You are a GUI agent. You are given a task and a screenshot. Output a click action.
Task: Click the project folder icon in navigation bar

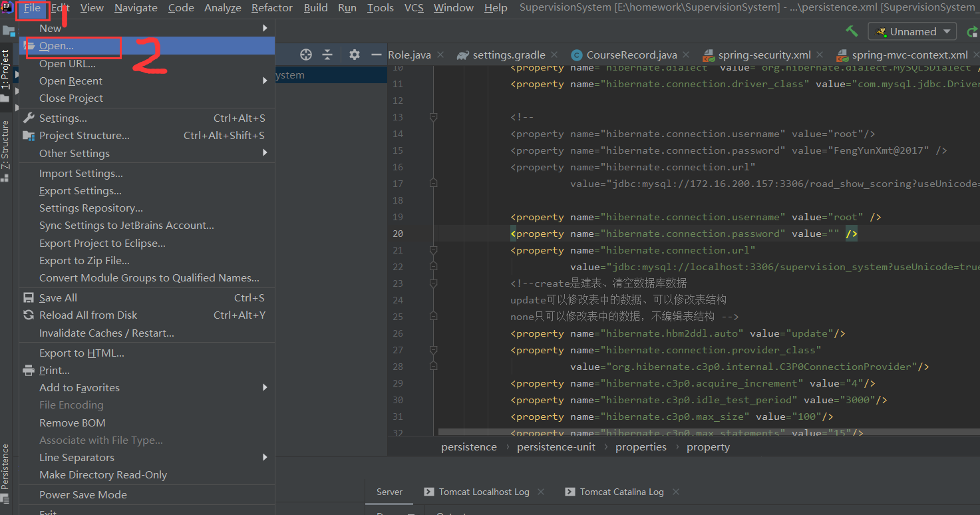tap(8, 31)
